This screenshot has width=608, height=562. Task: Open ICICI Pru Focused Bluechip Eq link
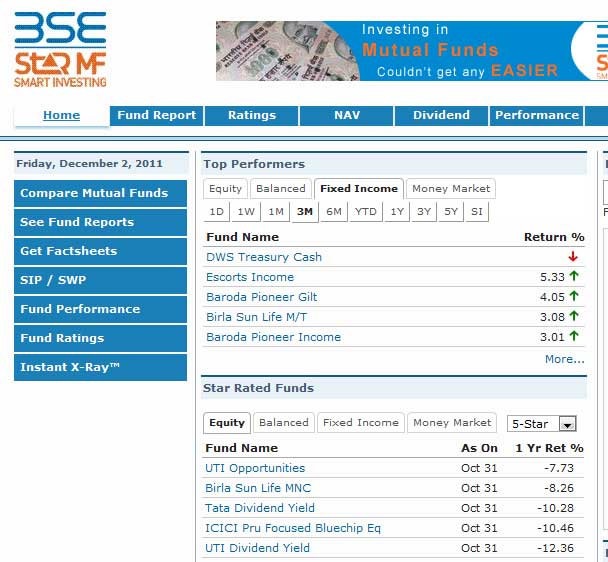coord(293,528)
